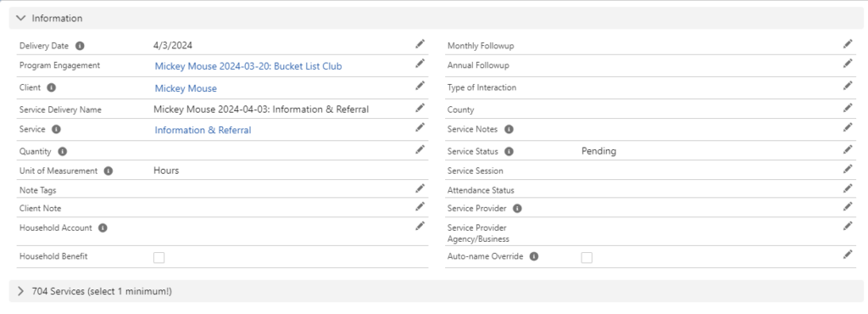Edit the Attendance Status pencil icon

click(x=848, y=188)
